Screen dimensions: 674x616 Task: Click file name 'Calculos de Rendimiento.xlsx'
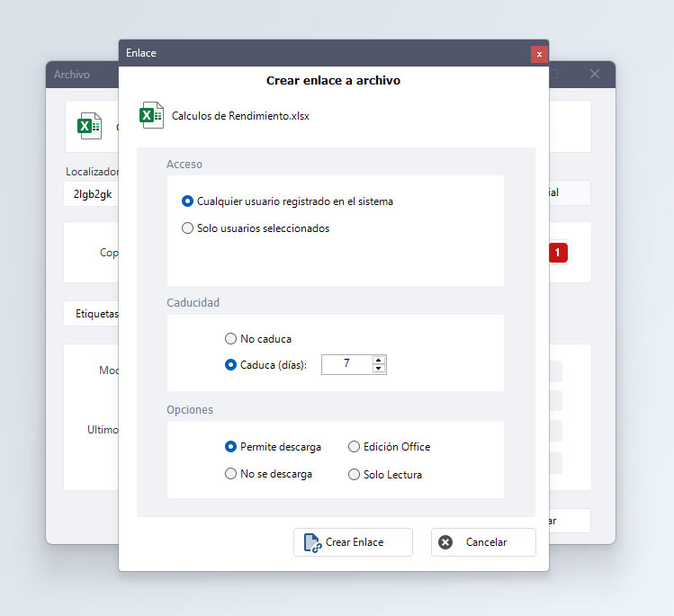click(x=240, y=116)
